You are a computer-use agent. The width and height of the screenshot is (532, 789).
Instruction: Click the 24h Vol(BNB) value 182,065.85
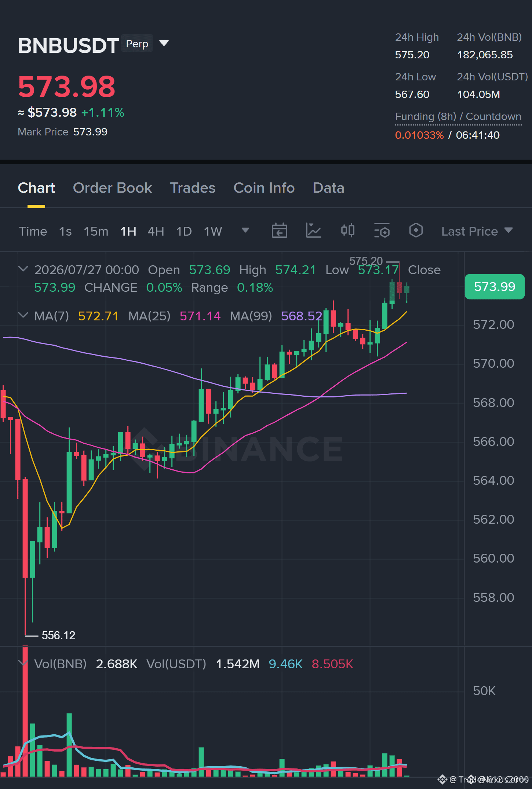485,55
